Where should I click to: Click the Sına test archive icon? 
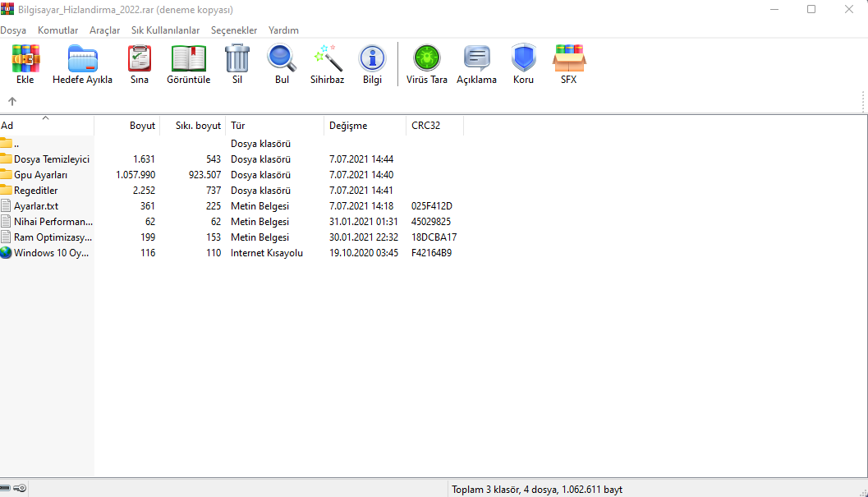coord(140,58)
